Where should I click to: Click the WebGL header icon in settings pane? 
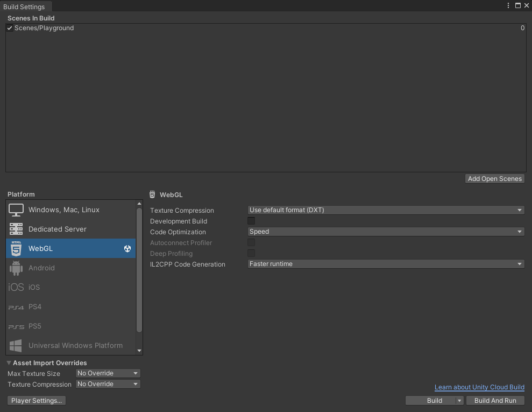[x=152, y=194]
